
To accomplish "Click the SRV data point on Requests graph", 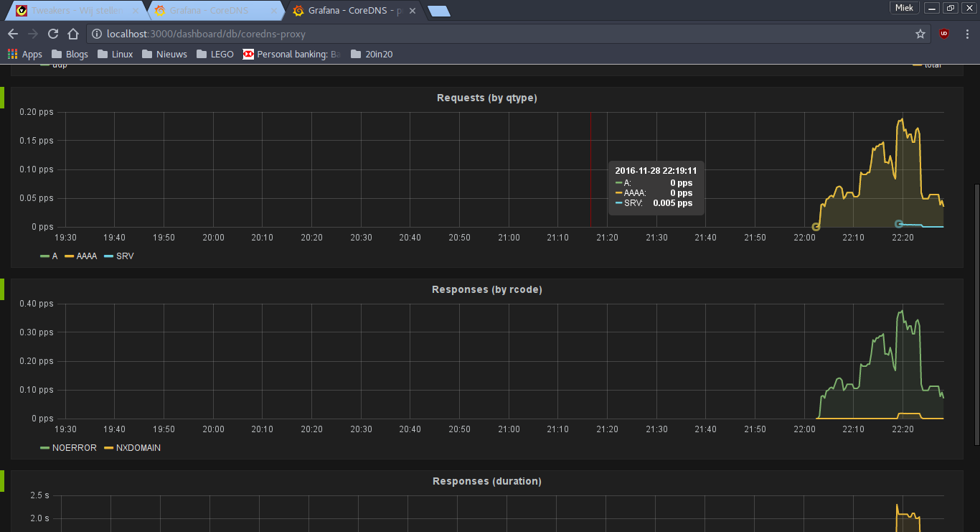I will pos(899,224).
